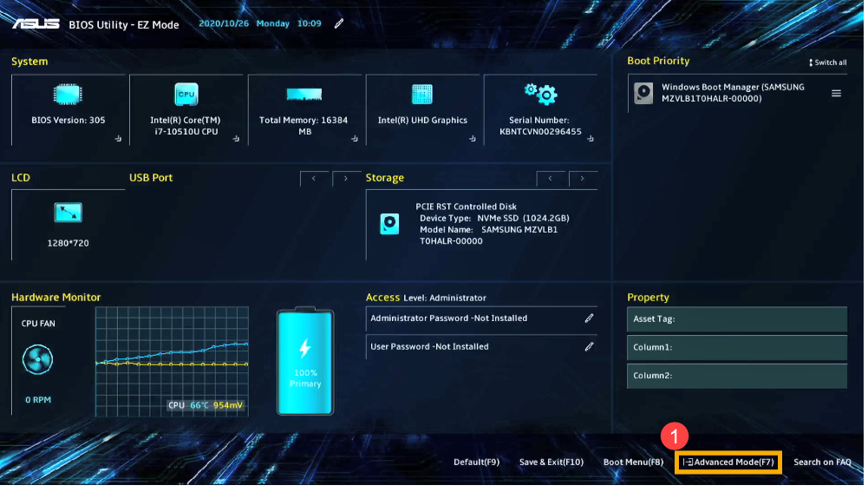The height and width of the screenshot is (492, 868).
Task: Load defaults with Default(F9)
Action: pyautogui.click(x=479, y=463)
